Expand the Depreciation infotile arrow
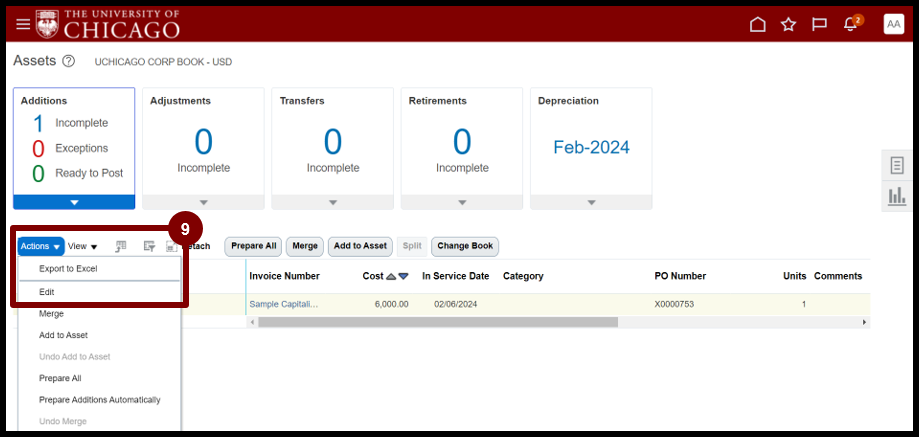919x437 pixels. point(591,202)
